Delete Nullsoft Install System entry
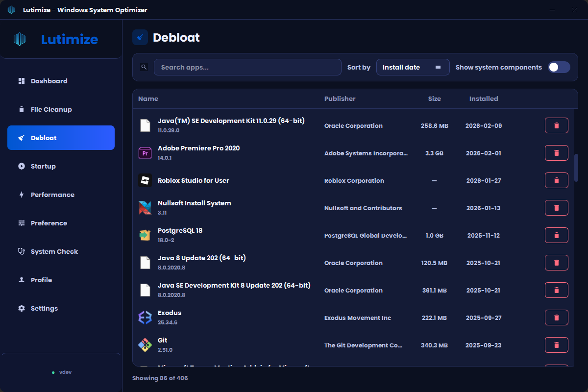Image resolution: width=588 pixels, height=392 pixels. tap(556, 208)
